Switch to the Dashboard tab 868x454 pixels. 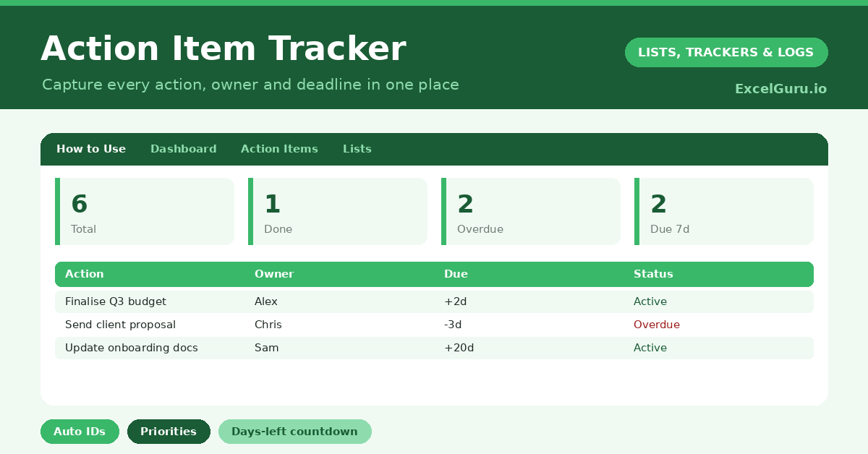[183, 149]
